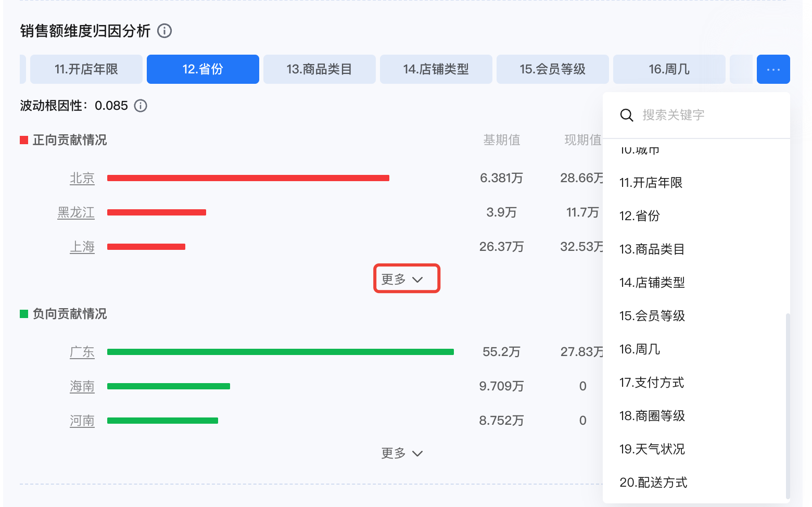Click info icon next to 波动根因性 value

click(x=141, y=106)
